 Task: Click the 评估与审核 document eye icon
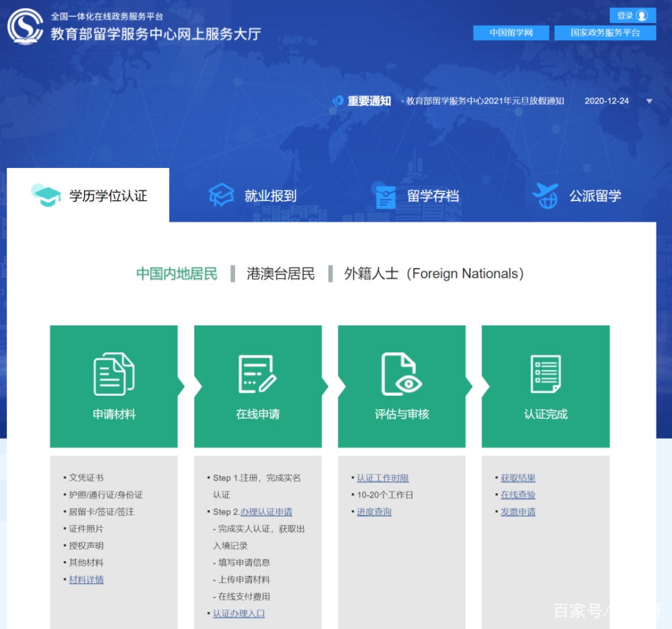point(402,374)
